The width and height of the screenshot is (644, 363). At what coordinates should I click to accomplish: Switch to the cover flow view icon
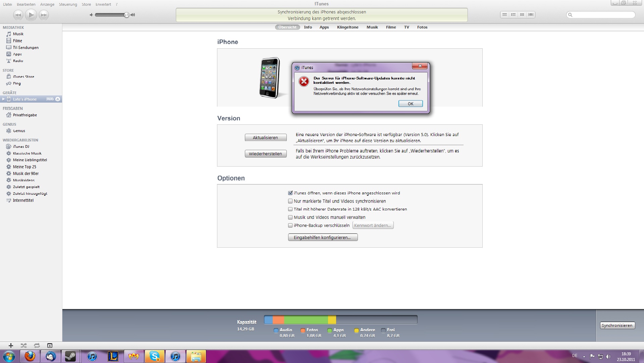pyautogui.click(x=531, y=15)
